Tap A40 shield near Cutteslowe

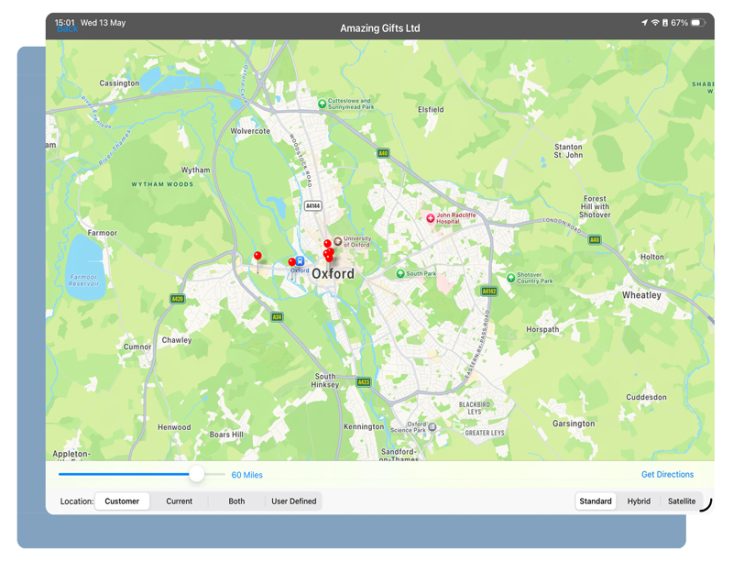point(383,153)
